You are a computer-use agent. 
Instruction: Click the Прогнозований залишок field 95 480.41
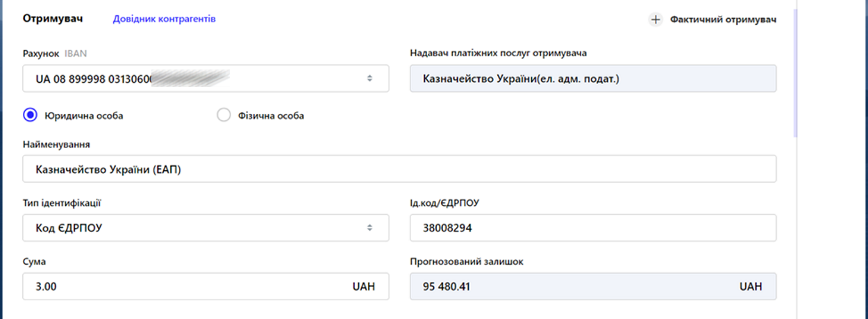point(593,286)
